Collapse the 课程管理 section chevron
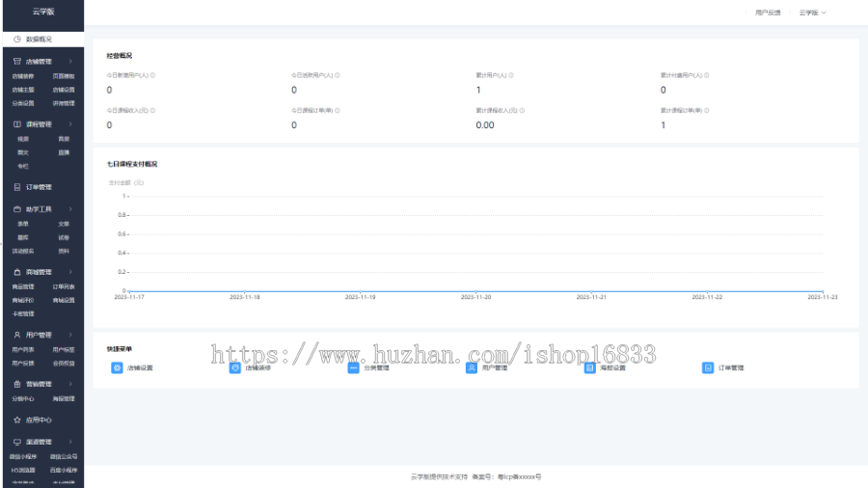This screenshot has width=868, height=488. coord(70,124)
